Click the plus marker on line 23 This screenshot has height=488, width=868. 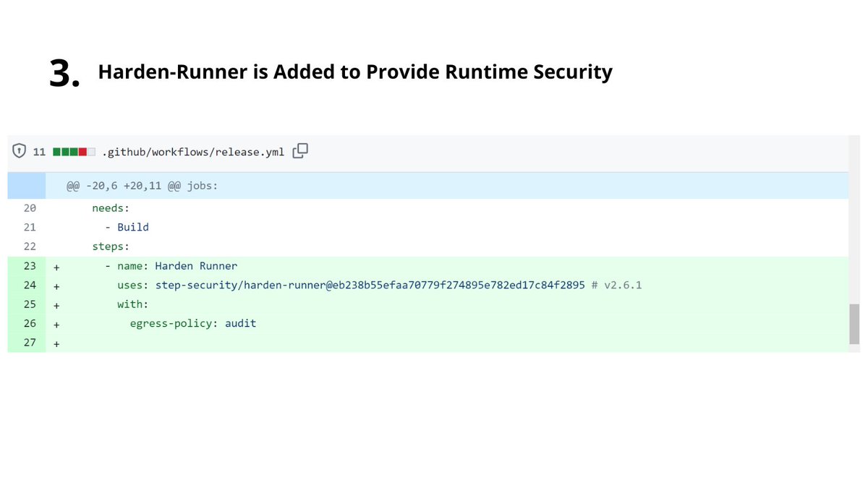click(x=56, y=266)
